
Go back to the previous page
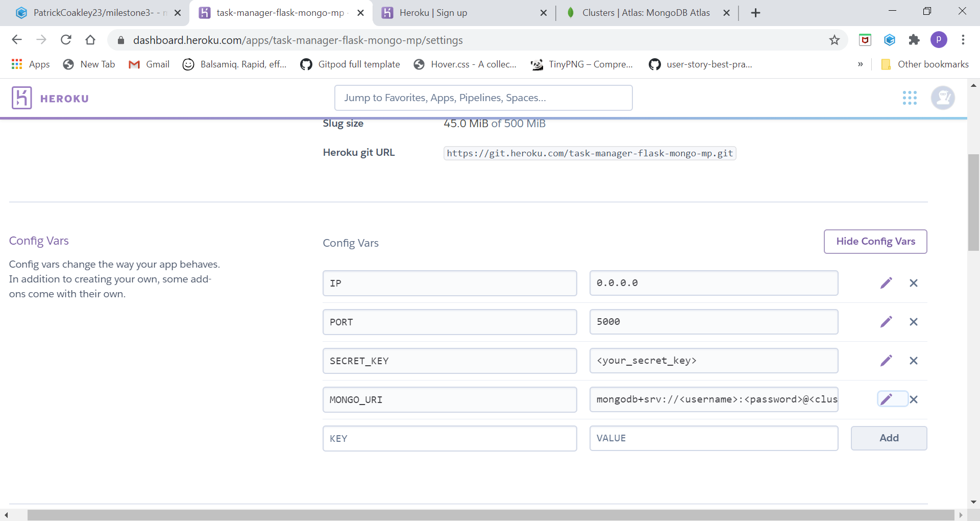click(x=17, y=40)
